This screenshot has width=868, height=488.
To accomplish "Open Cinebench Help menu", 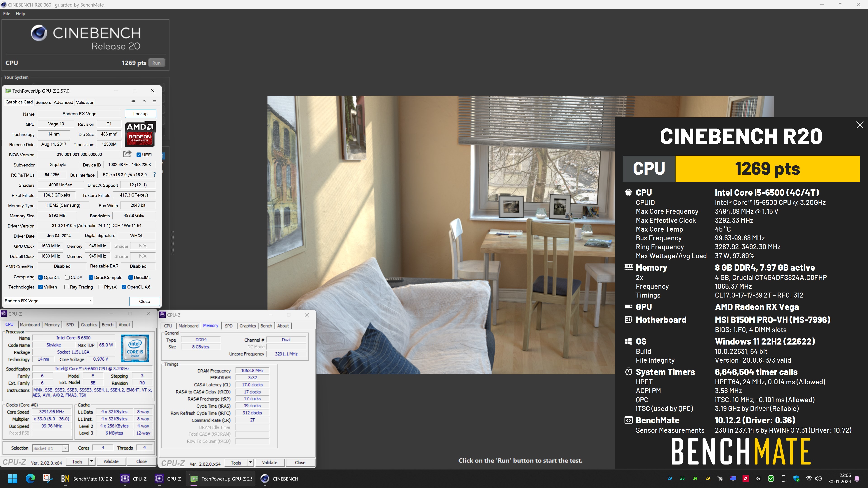I will click(21, 14).
